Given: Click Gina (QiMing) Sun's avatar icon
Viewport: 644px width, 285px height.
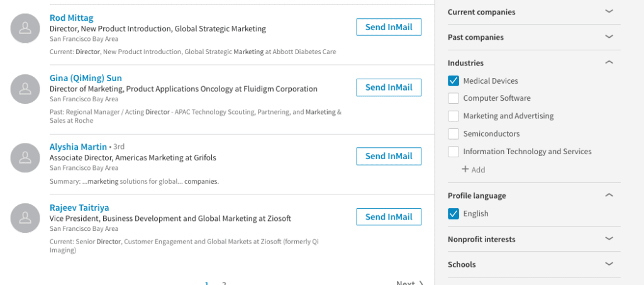Looking at the screenshot, I should click(x=25, y=89).
